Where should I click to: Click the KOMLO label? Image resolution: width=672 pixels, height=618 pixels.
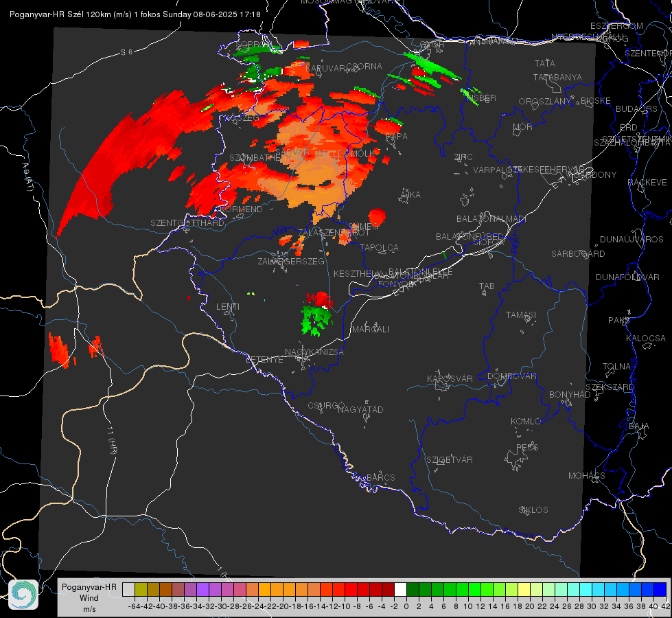click(526, 422)
